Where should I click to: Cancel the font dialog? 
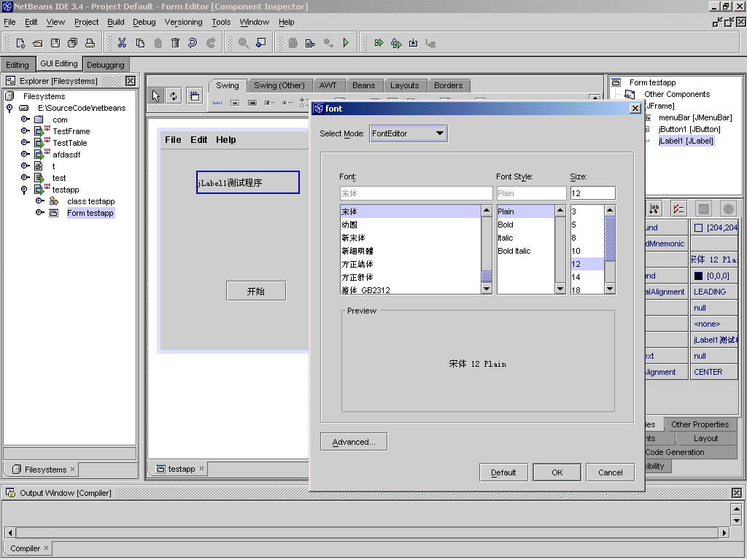[611, 472]
